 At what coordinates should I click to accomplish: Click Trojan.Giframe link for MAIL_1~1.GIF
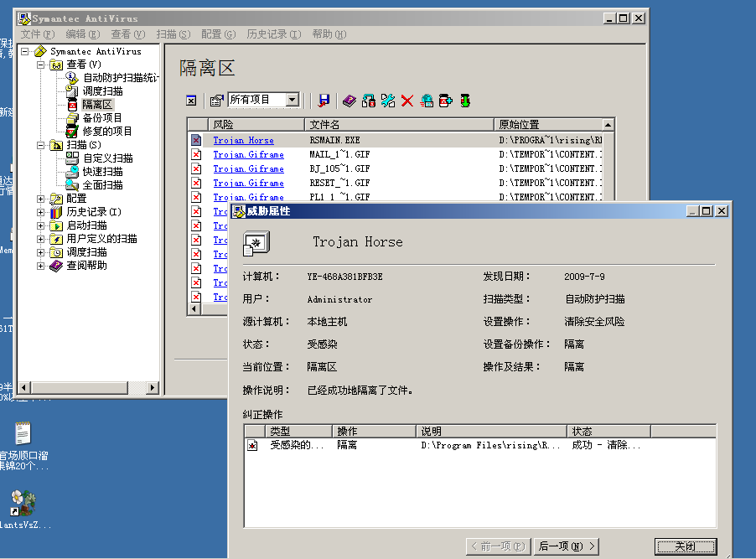pos(248,155)
